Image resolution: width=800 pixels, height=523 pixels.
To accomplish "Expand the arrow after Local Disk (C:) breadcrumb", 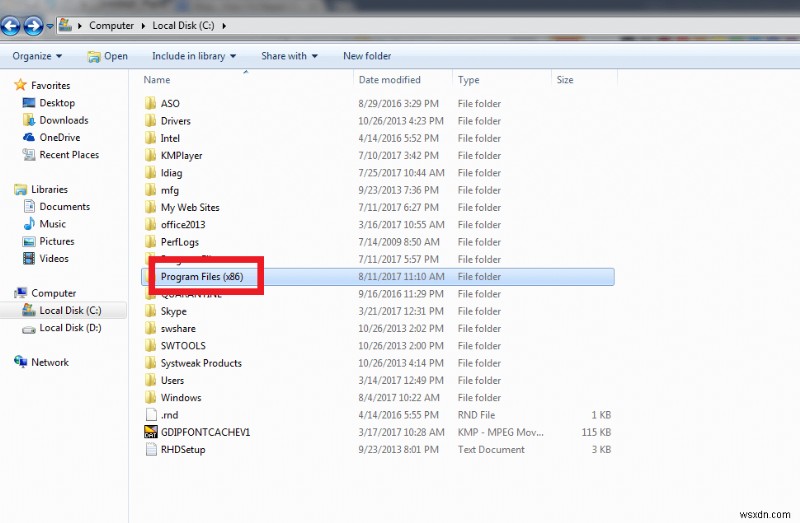I will point(224,26).
